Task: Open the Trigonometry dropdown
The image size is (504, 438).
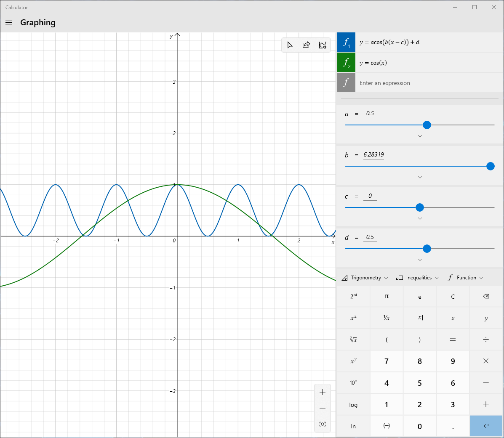Action: pos(365,278)
